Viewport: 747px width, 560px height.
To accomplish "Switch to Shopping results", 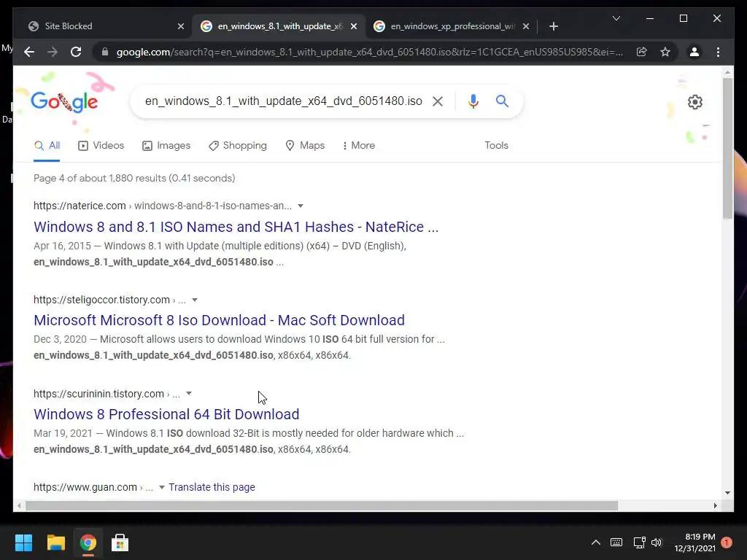I will [238, 145].
